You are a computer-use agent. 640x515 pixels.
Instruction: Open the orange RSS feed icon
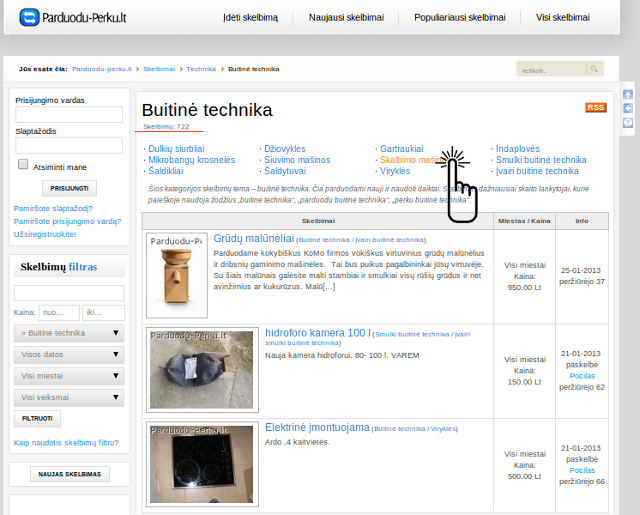point(595,107)
